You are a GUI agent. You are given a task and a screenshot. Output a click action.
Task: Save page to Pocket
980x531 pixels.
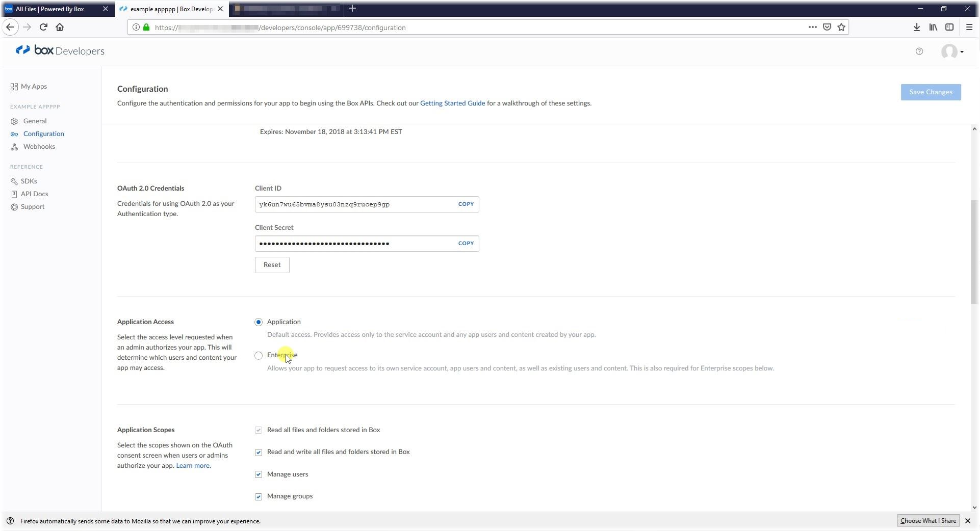click(827, 28)
